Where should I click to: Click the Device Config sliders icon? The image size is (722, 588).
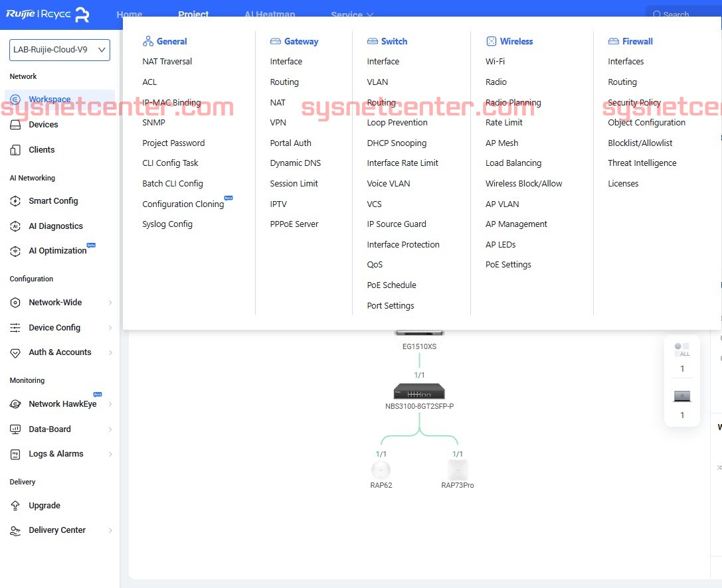(15, 328)
